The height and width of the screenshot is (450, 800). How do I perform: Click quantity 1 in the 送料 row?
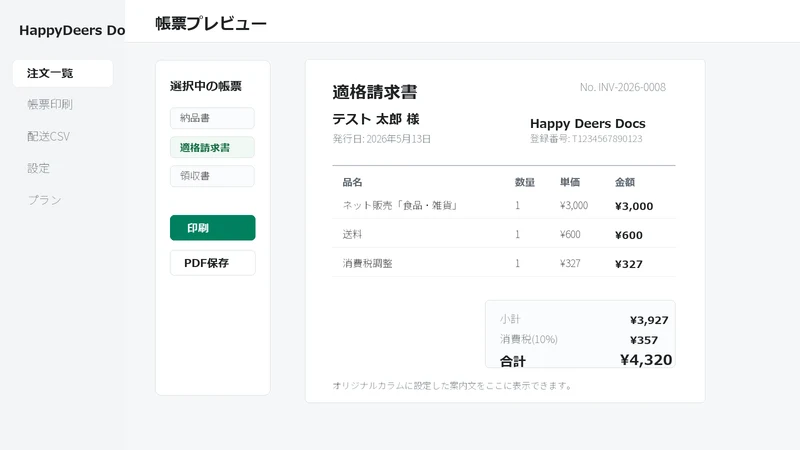pyautogui.click(x=517, y=234)
